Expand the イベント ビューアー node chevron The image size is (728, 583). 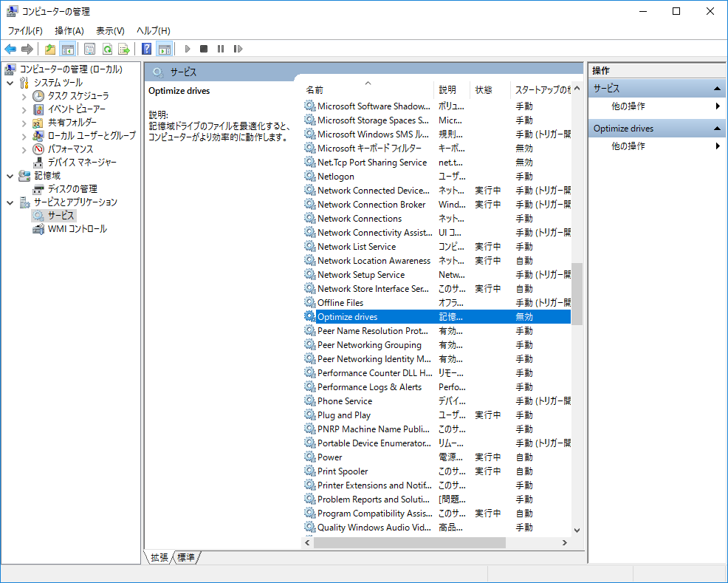[x=24, y=109]
